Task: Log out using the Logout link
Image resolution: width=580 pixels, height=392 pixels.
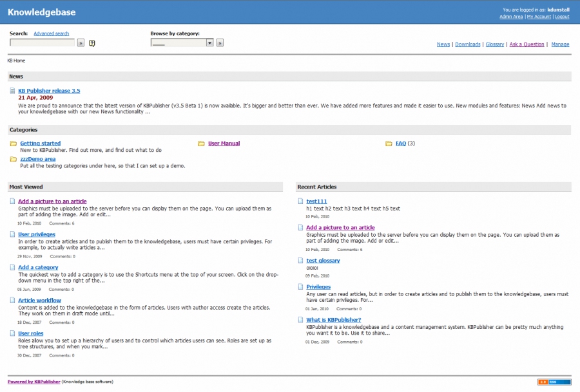Action: 562,17
